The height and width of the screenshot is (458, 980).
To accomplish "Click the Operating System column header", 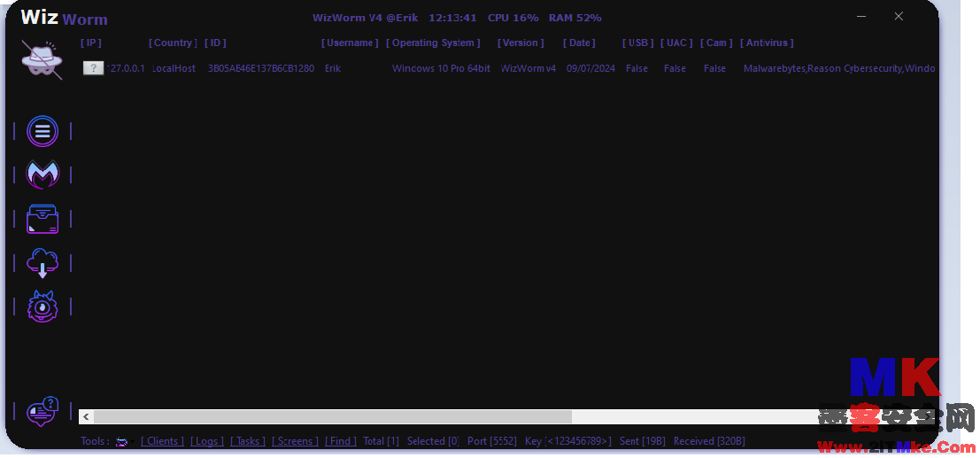I will [x=434, y=43].
